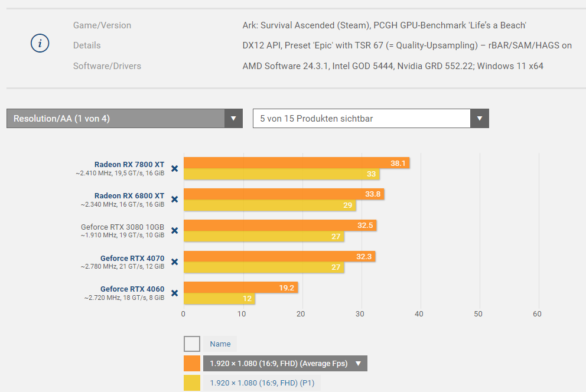Click the 19.2 orange bar for RTX 4060
Viewport: 586px width, 392px height.
[x=240, y=288]
